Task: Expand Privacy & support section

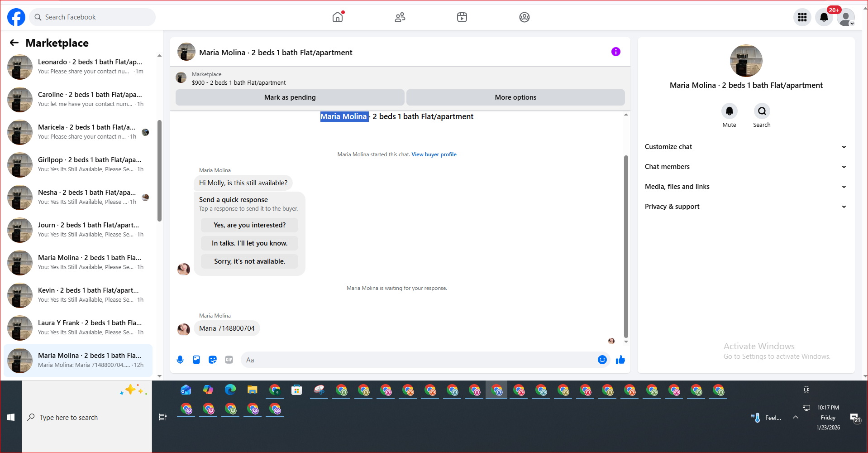Action: coord(746,207)
